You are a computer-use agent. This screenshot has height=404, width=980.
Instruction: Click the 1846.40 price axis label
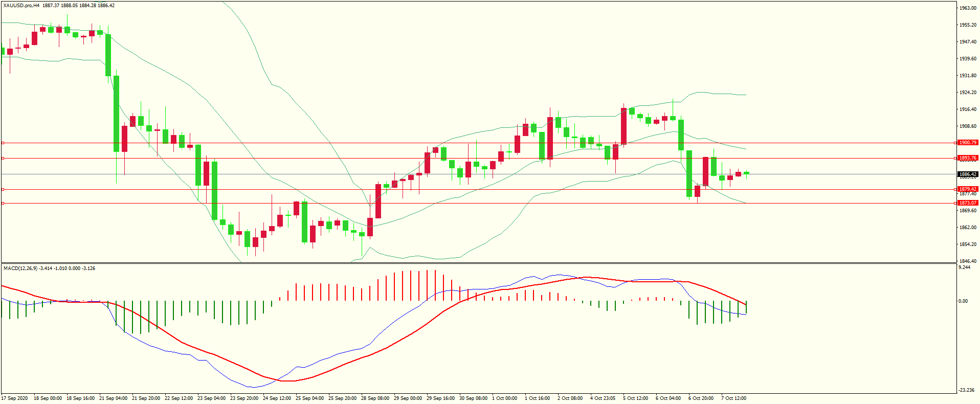[x=968, y=261]
